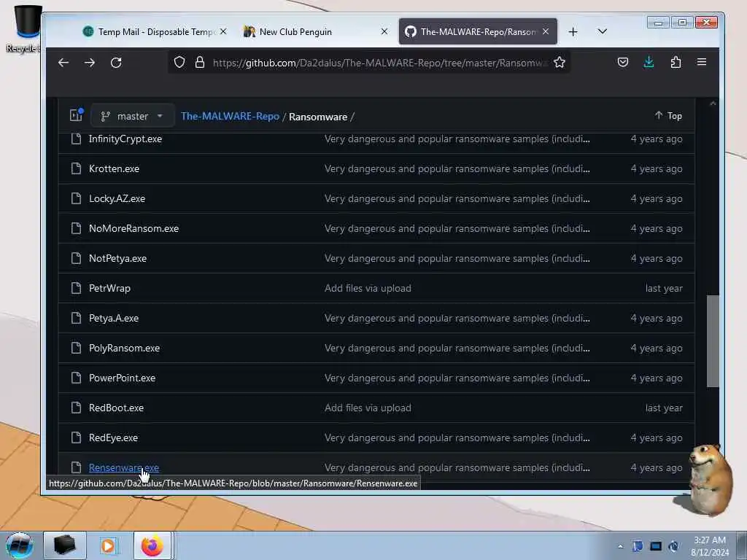
Task: Open the commit message on the RedBoot.exe row
Action: pyautogui.click(x=368, y=408)
